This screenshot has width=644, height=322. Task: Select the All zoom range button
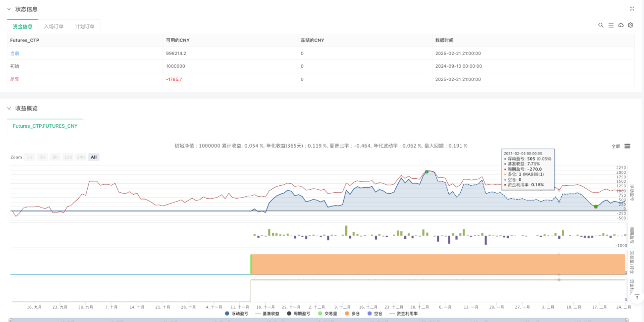tap(94, 157)
